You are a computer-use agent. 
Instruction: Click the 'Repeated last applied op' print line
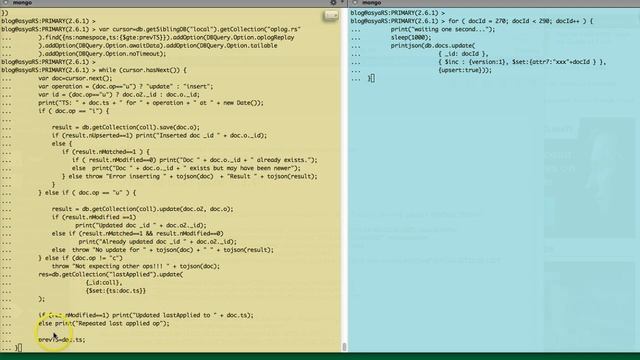click(x=104, y=323)
